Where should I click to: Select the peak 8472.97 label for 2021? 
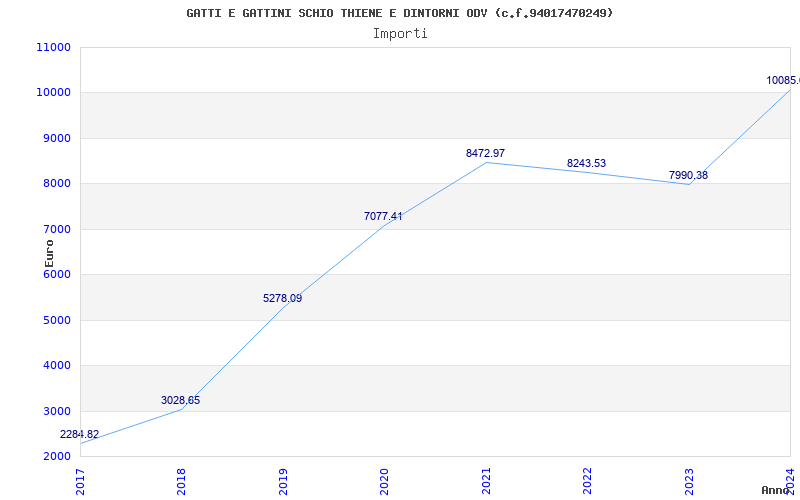click(485, 153)
